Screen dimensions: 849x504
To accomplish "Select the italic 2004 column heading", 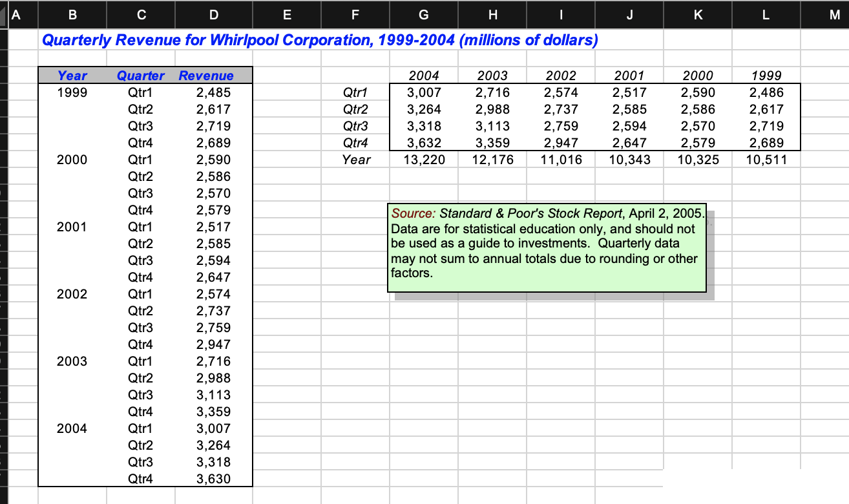I will (424, 76).
